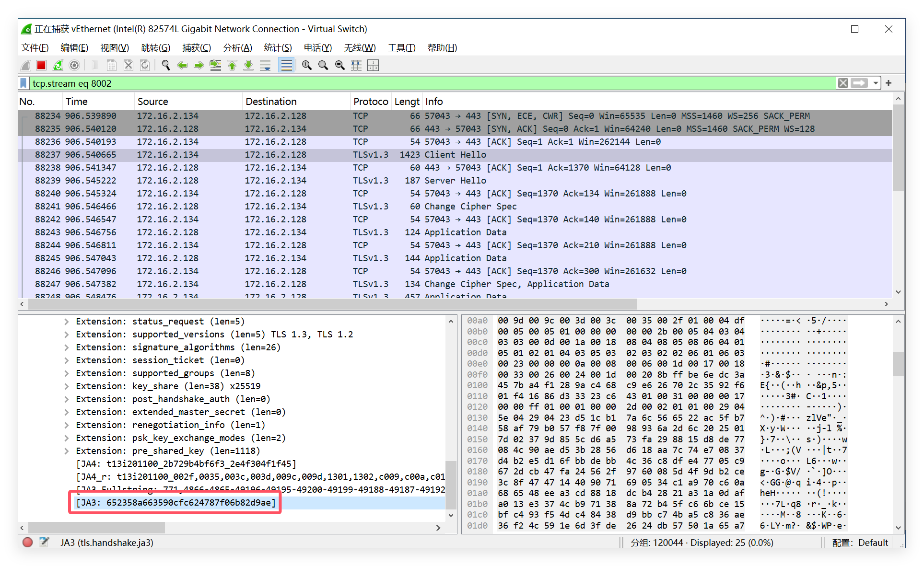Restart the current capture

click(58, 65)
